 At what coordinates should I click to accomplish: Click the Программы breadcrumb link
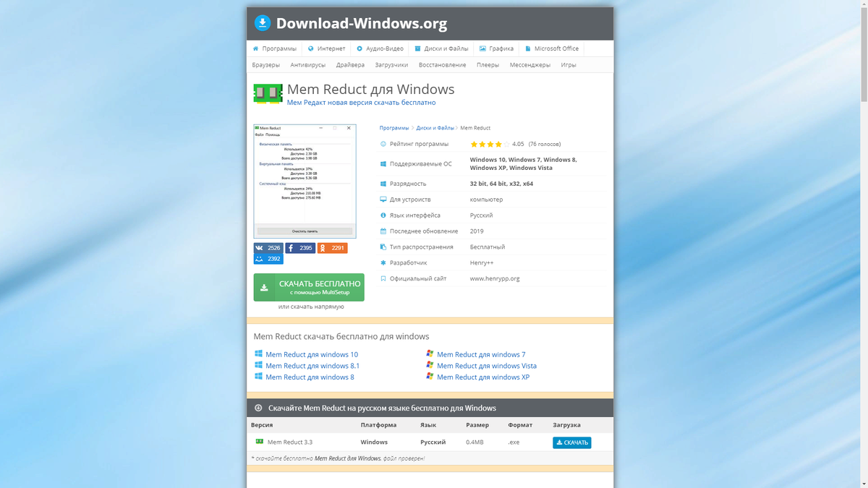[x=394, y=128]
